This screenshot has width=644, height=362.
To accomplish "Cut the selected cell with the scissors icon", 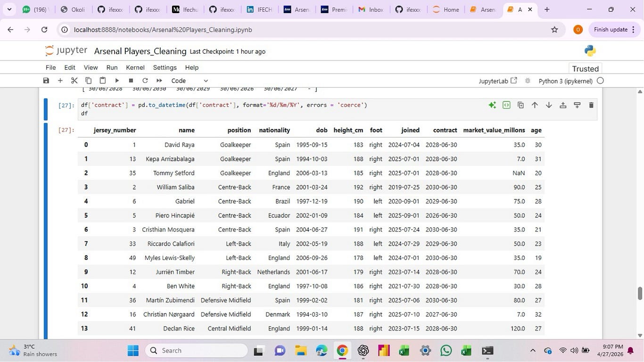I will 74,81.
